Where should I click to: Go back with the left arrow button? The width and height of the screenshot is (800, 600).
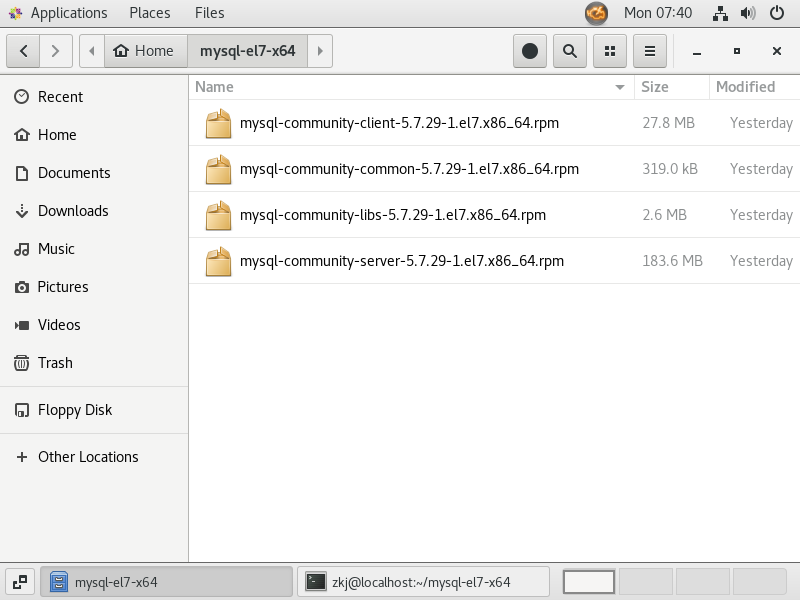tap(23, 51)
